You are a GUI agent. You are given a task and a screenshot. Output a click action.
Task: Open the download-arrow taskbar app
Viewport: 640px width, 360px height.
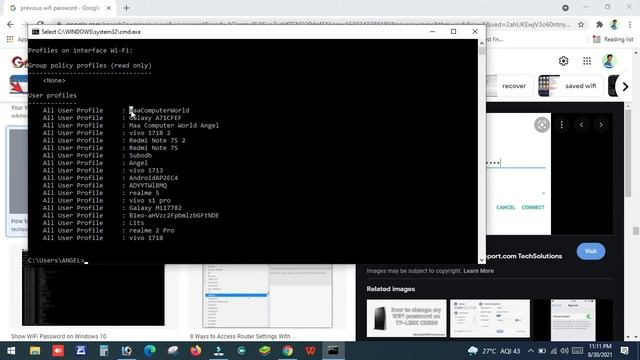(x=219, y=351)
